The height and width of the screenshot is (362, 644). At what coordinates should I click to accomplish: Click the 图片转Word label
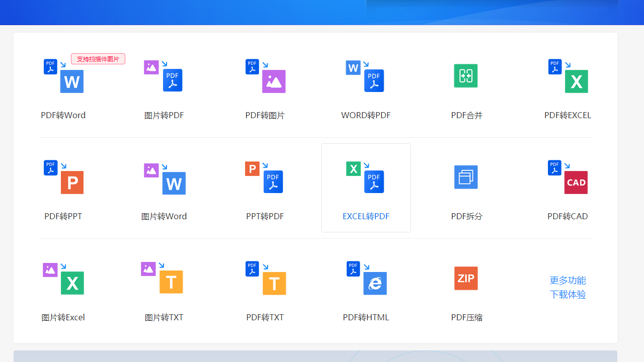click(164, 216)
